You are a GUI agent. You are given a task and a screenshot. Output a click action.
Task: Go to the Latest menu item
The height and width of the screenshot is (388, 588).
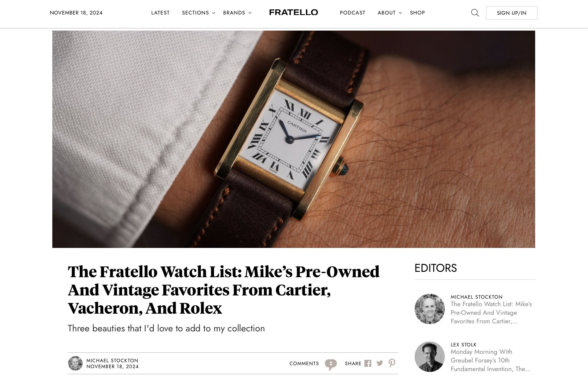(160, 13)
